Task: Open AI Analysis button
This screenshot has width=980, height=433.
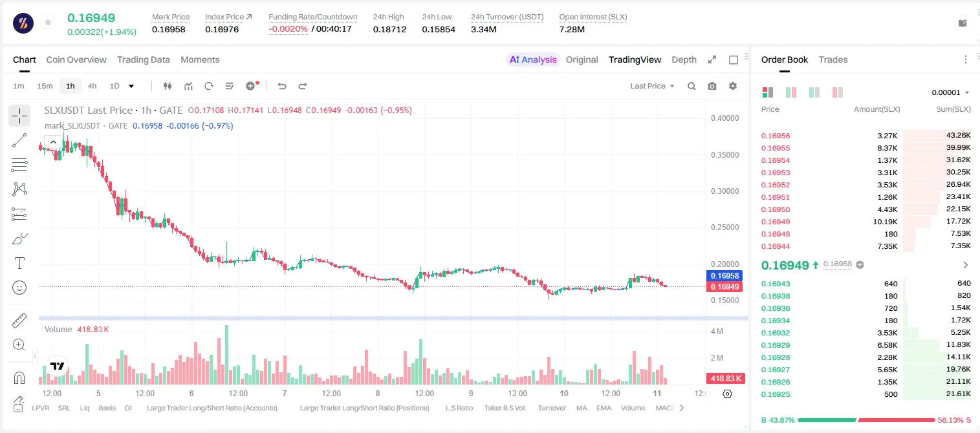Action: coord(533,59)
